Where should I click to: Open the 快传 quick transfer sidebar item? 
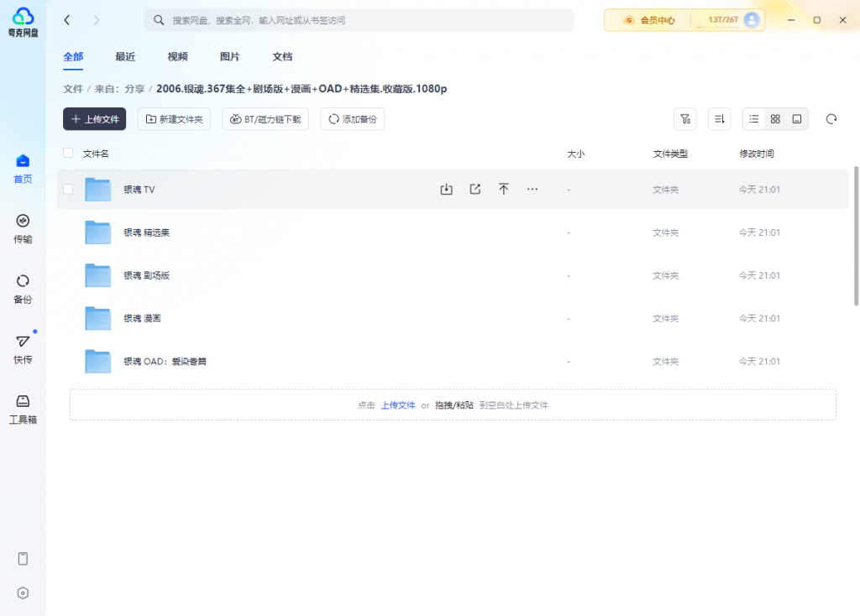(23, 350)
